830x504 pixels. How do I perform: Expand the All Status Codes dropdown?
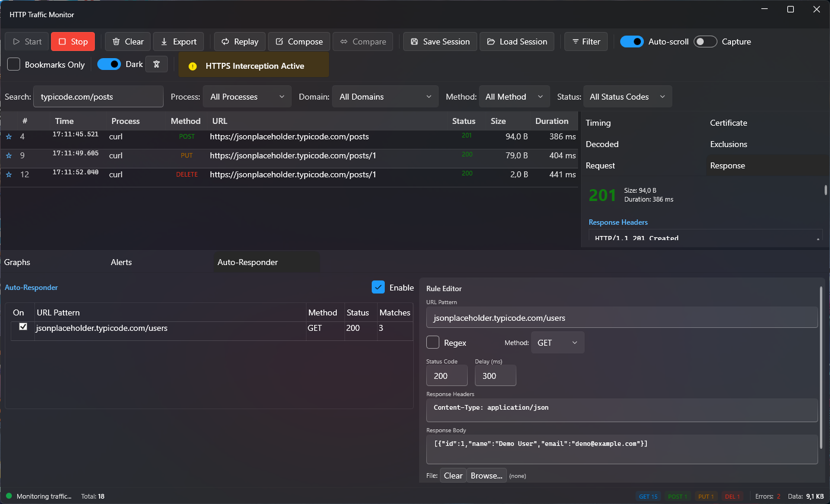coord(628,97)
